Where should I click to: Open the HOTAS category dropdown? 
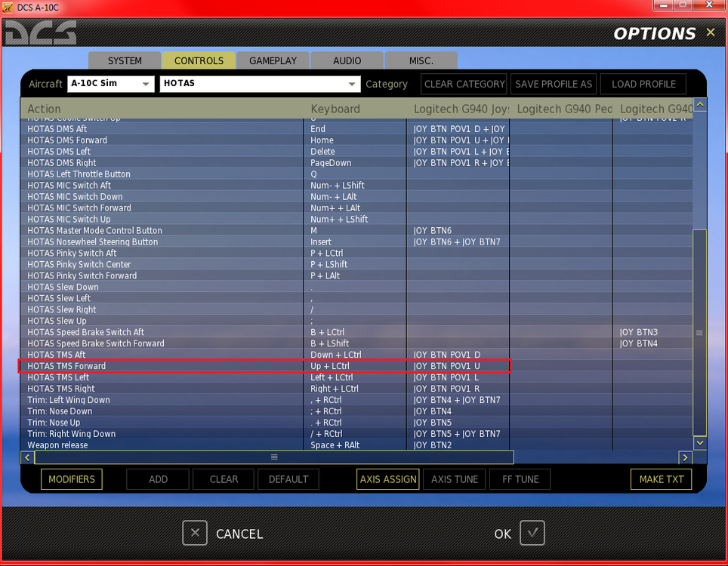(x=260, y=84)
